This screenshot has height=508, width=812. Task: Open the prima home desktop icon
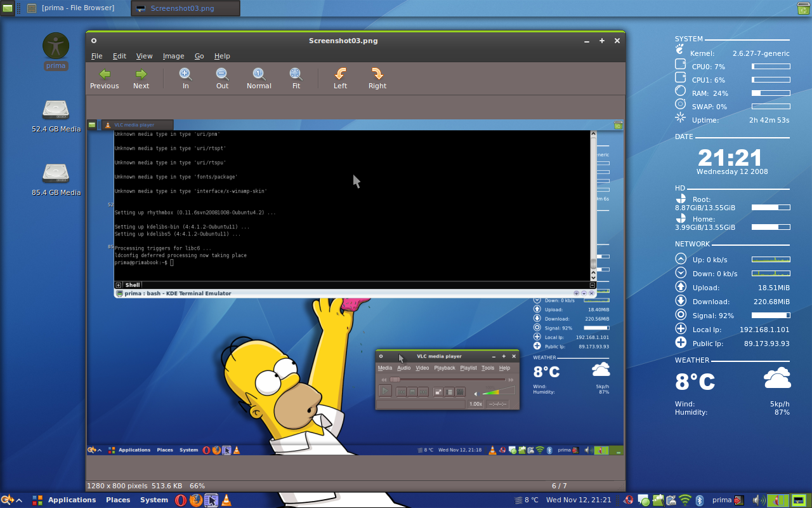coord(56,51)
